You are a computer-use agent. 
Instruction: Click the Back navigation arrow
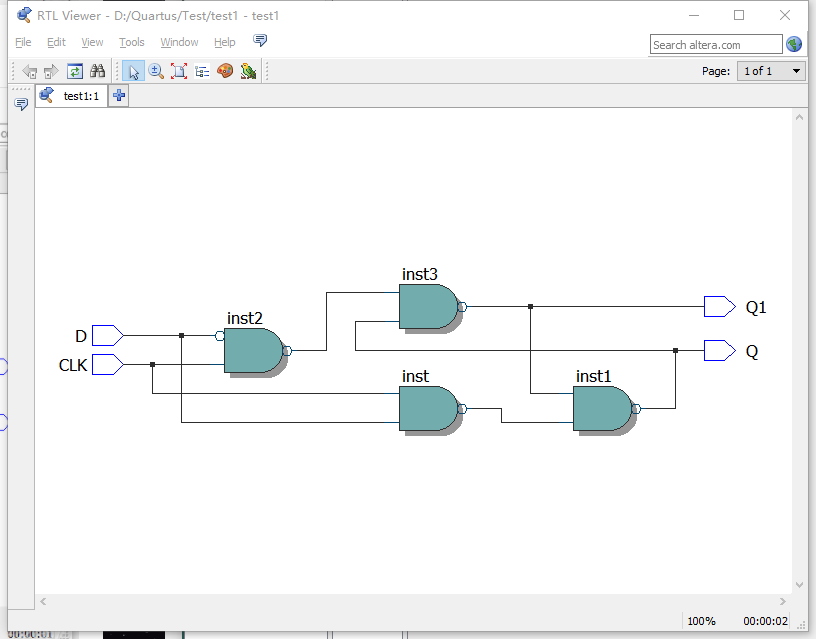click(30, 71)
